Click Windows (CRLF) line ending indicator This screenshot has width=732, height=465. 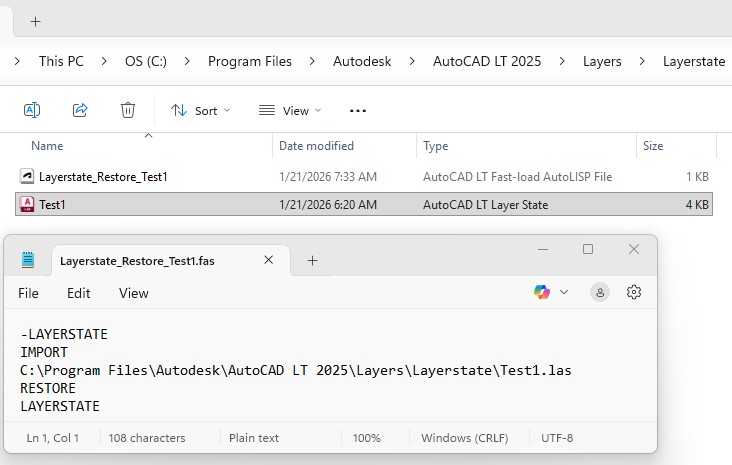pos(465,438)
